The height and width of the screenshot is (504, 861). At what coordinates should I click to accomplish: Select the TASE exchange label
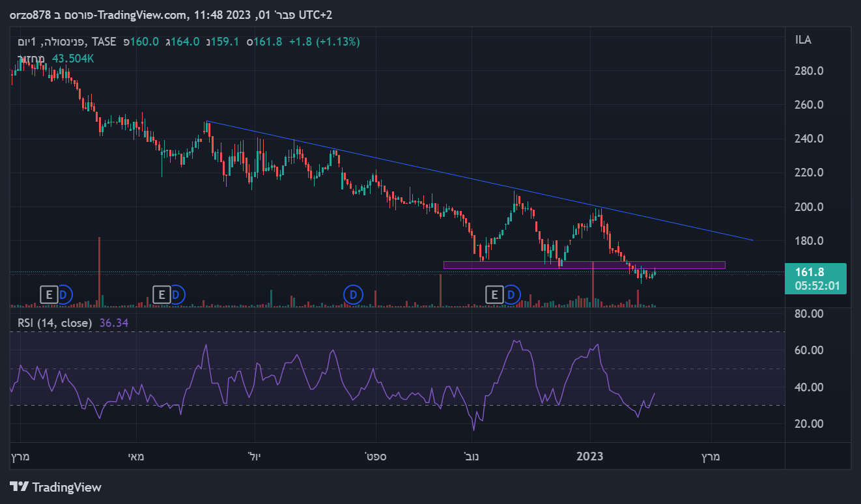104,42
